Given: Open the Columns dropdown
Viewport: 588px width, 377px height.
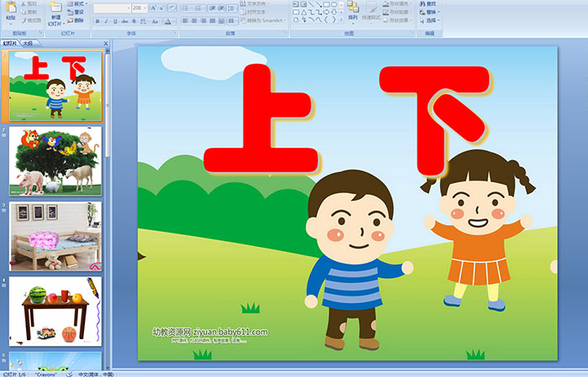Looking at the screenshot, I should 233,21.
